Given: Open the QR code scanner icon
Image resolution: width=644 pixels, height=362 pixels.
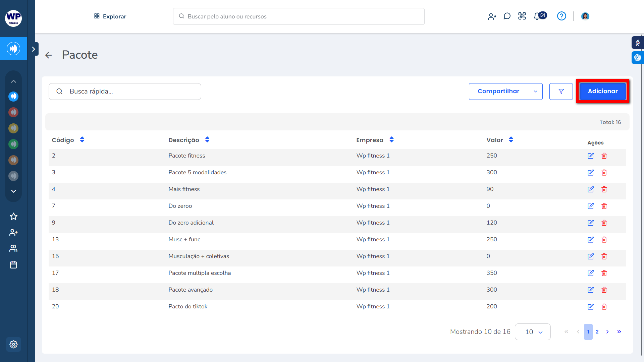Looking at the screenshot, I should [522, 16].
